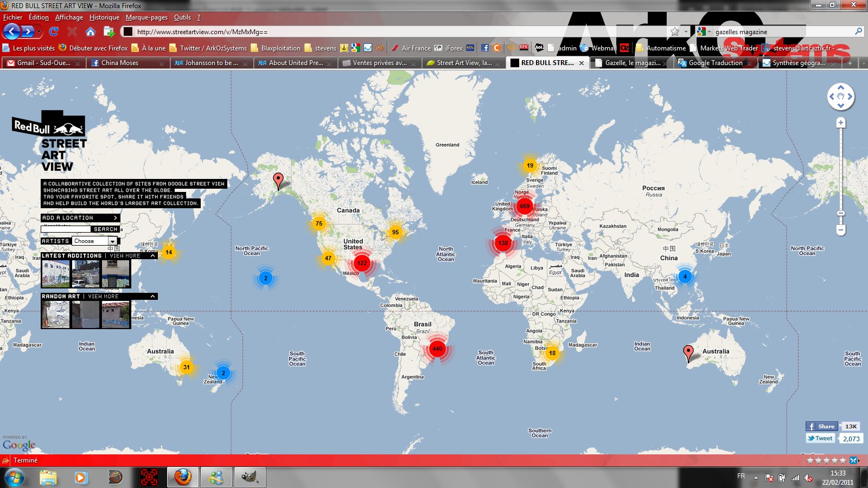The width and height of the screenshot is (868, 488).
Task: Click the location search text field
Action: tap(66, 229)
